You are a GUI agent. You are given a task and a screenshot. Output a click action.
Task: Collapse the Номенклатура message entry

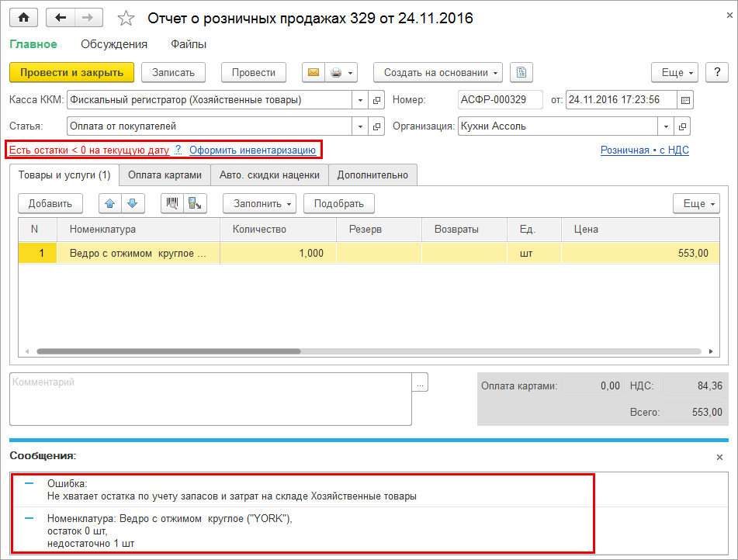tap(29, 518)
